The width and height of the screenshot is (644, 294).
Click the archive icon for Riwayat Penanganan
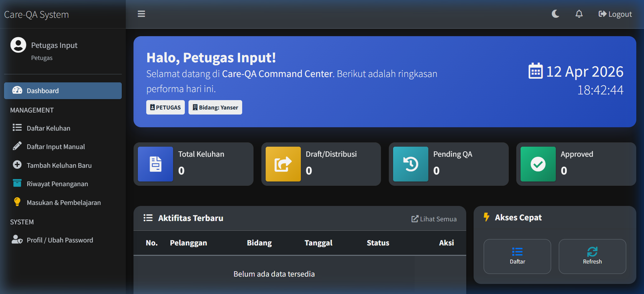(x=17, y=183)
